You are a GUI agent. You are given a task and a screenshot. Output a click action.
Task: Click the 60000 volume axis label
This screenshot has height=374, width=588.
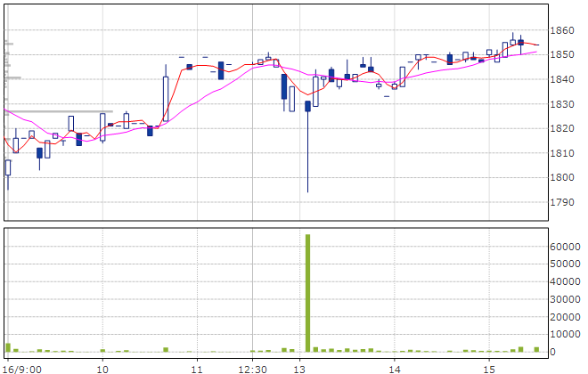pyautogui.click(x=565, y=247)
